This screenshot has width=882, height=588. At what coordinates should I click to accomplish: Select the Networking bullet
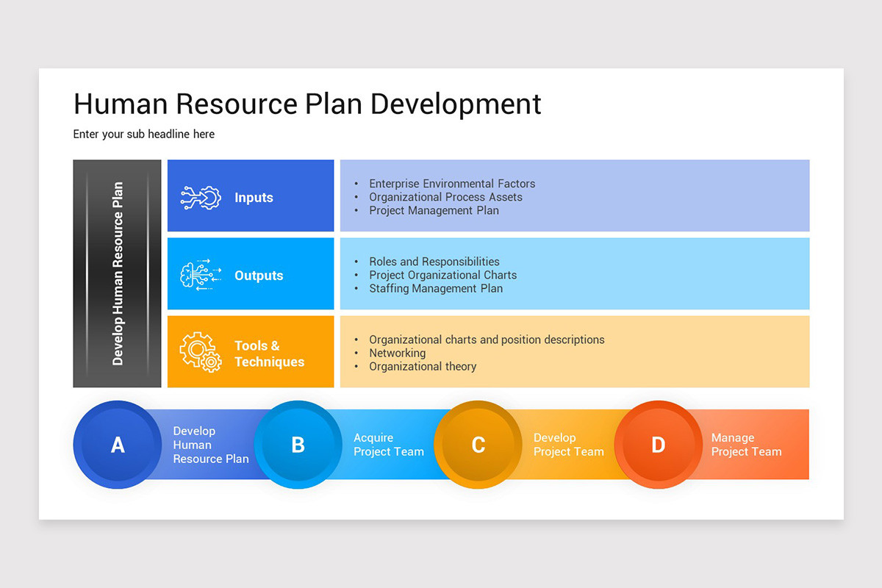pos(397,353)
